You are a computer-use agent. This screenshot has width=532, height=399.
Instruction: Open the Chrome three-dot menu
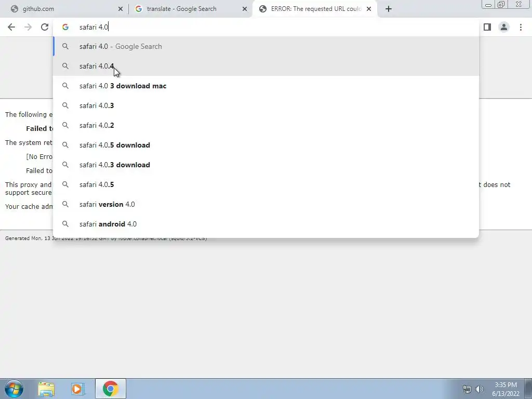pyautogui.click(x=521, y=27)
